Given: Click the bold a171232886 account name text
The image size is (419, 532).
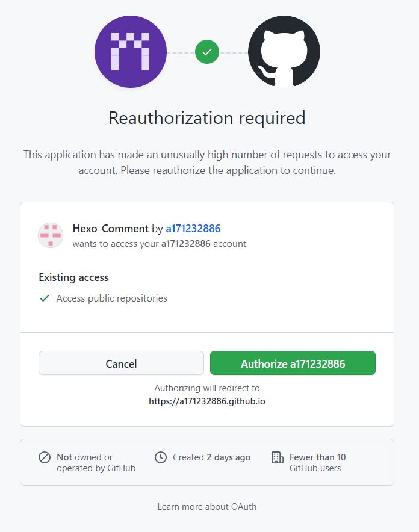Looking at the screenshot, I should [x=185, y=244].
